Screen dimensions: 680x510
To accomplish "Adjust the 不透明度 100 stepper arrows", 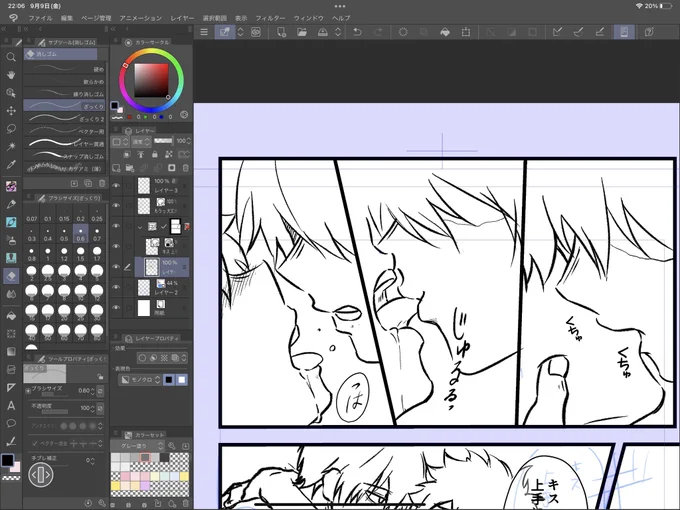I will click(92, 408).
